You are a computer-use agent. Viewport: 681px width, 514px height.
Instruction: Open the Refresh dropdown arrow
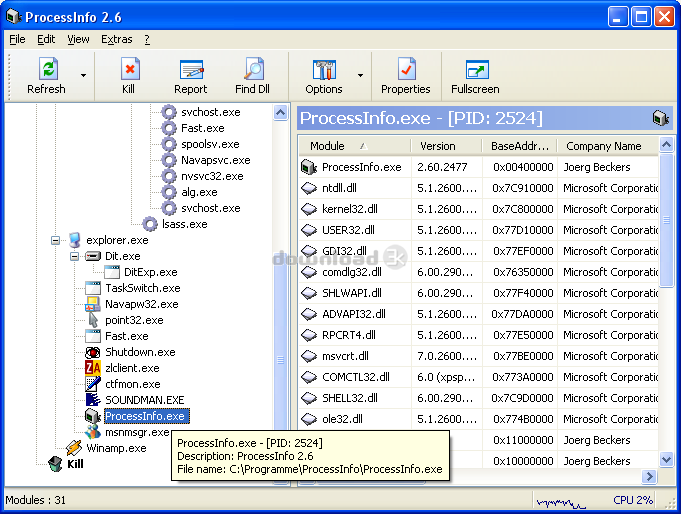coord(83,75)
